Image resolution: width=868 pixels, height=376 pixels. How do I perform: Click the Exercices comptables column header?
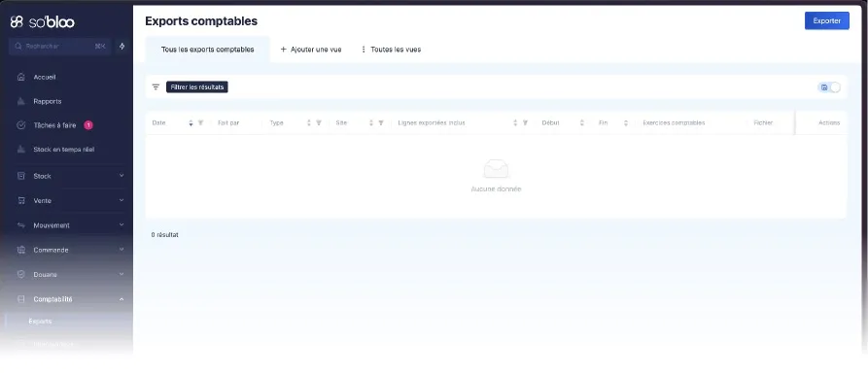pyautogui.click(x=674, y=122)
